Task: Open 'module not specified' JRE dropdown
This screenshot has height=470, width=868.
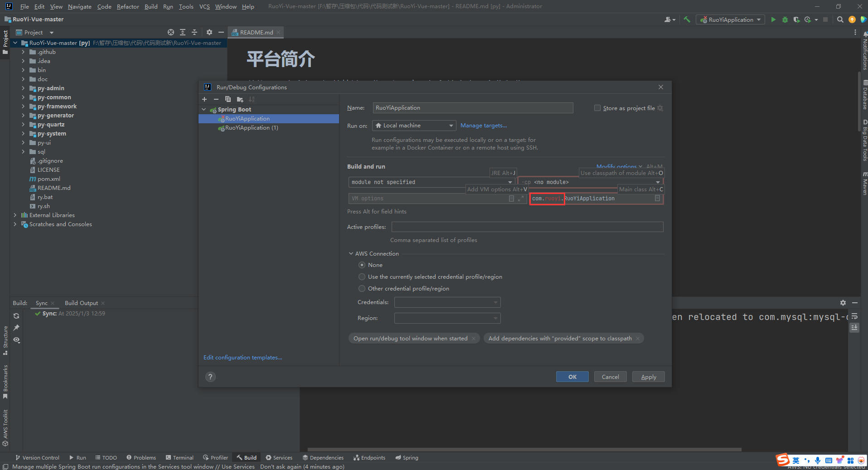Action: pyautogui.click(x=432, y=182)
